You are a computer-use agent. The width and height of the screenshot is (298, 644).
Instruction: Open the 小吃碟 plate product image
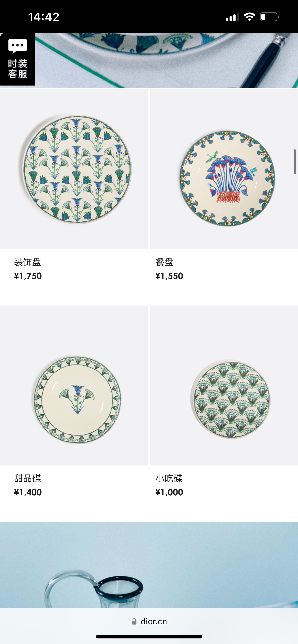pyautogui.click(x=224, y=386)
